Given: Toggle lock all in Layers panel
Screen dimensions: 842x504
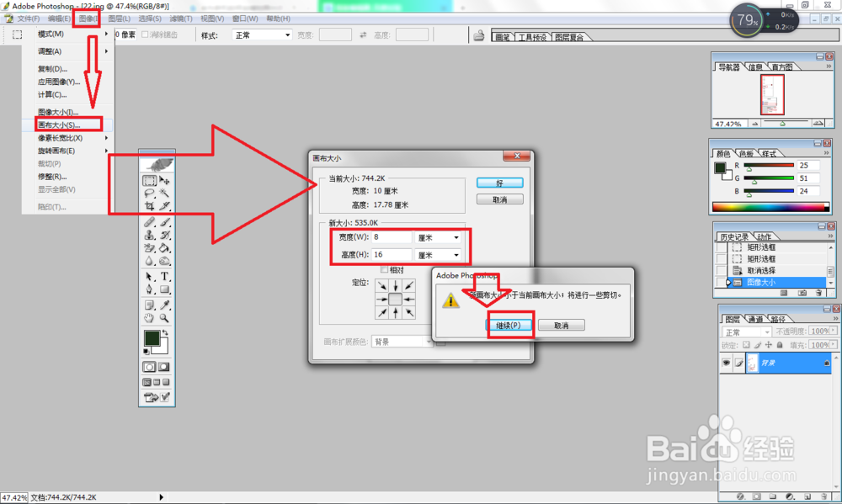Looking at the screenshot, I should click(780, 345).
